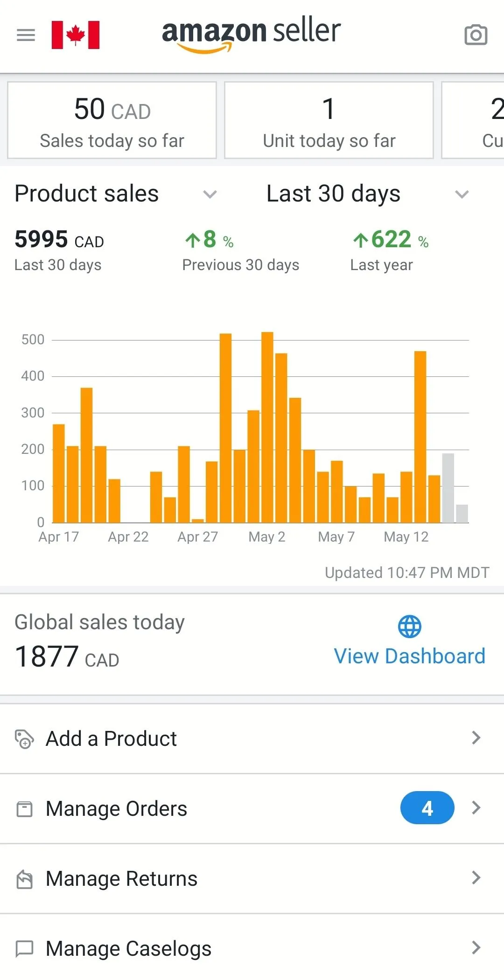Screen dimensions: 504x980
Task: Tap the blue pending orders badge 4
Action: click(427, 808)
